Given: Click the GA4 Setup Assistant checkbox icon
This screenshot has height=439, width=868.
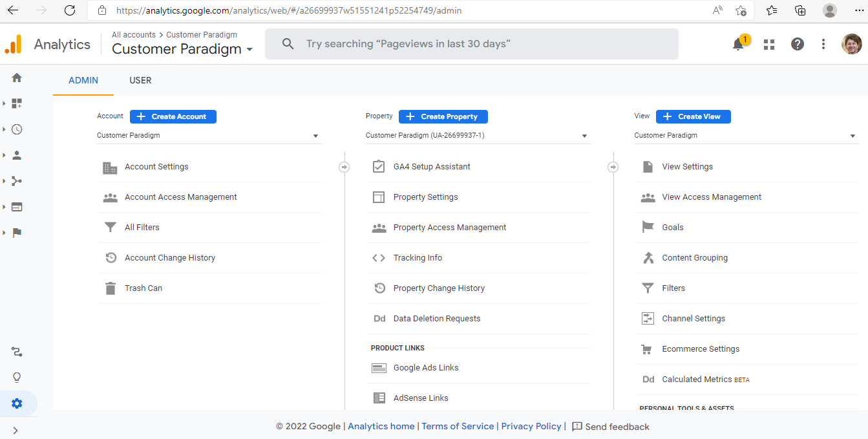Looking at the screenshot, I should [x=379, y=167].
